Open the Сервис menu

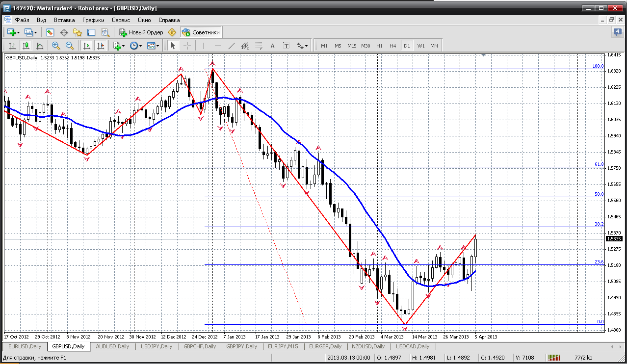[x=121, y=20]
